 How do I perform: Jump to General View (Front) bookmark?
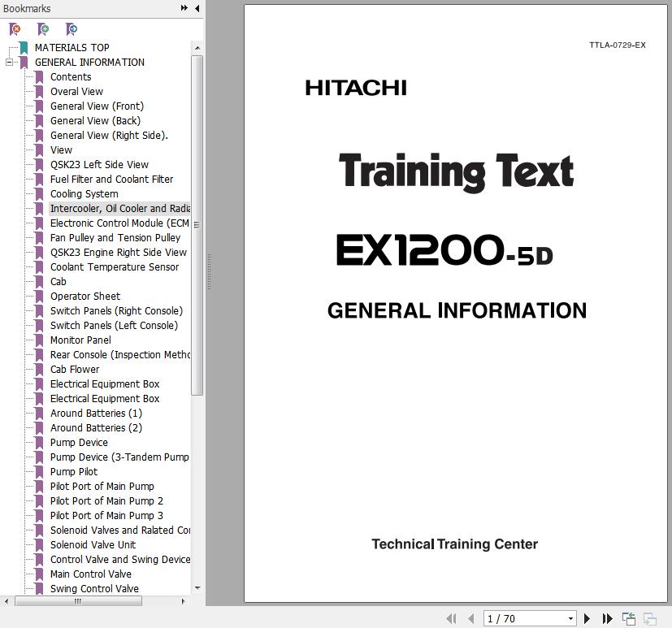(97, 106)
